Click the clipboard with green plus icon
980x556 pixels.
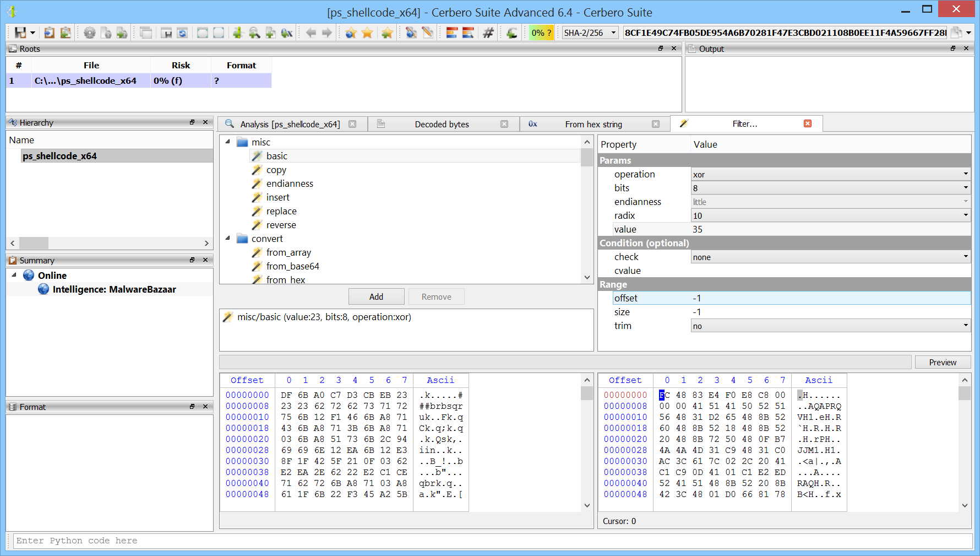click(66, 33)
